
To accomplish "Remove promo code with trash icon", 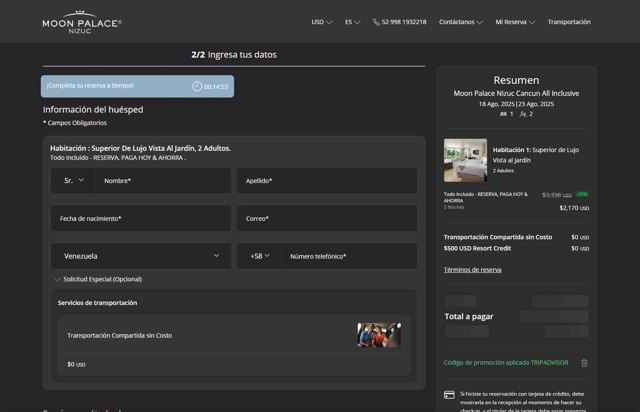I will click(x=584, y=363).
